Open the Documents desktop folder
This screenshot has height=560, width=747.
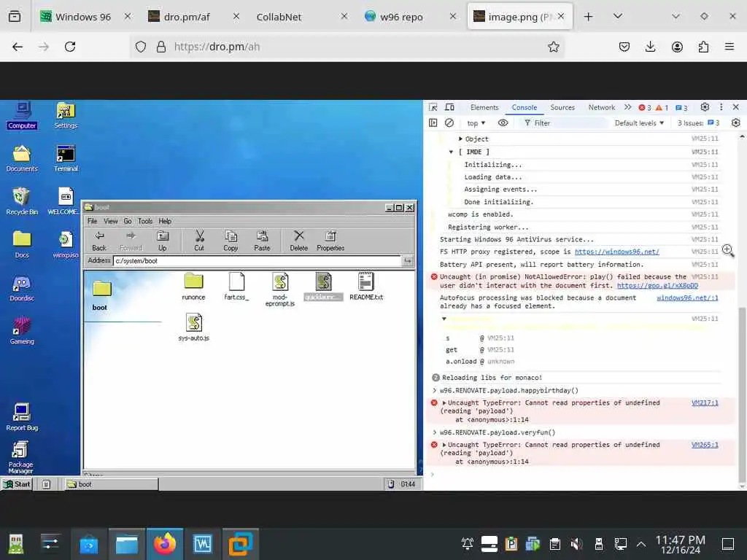[22, 158]
